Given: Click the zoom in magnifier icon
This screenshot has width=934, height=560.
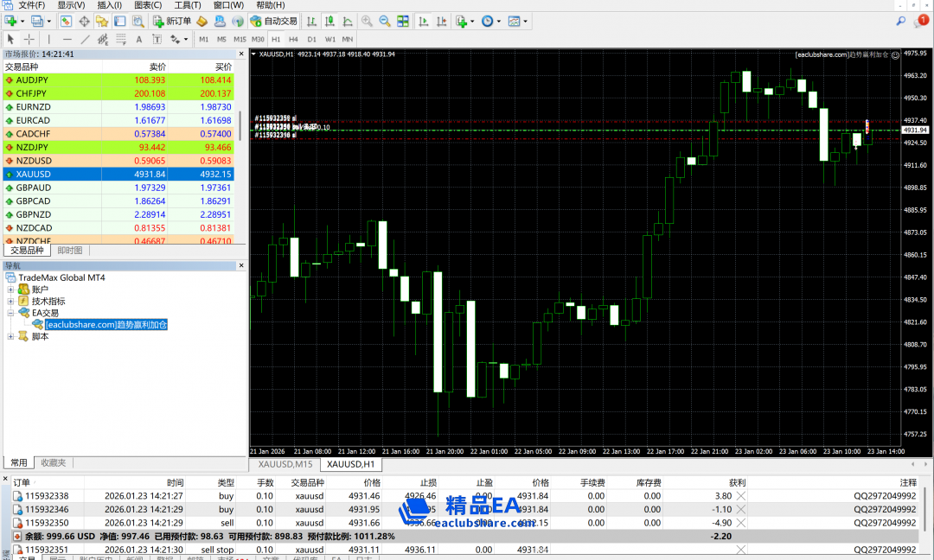Looking at the screenshot, I should [367, 21].
